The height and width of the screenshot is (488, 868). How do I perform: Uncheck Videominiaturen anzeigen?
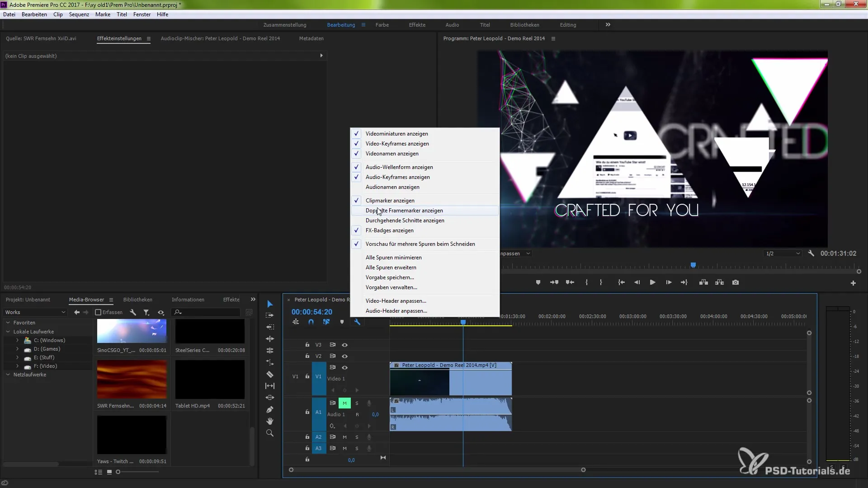pos(425,134)
